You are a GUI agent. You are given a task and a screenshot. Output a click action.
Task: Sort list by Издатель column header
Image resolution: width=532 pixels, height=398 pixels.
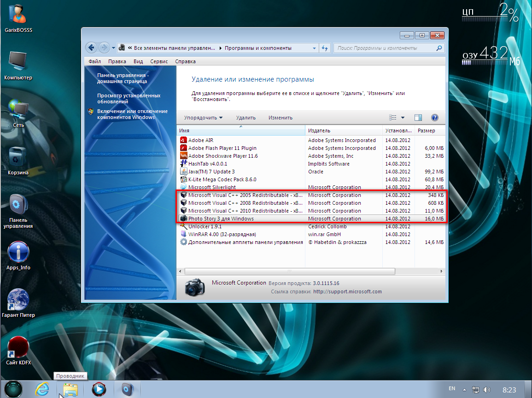pyautogui.click(x=344, y=131)
